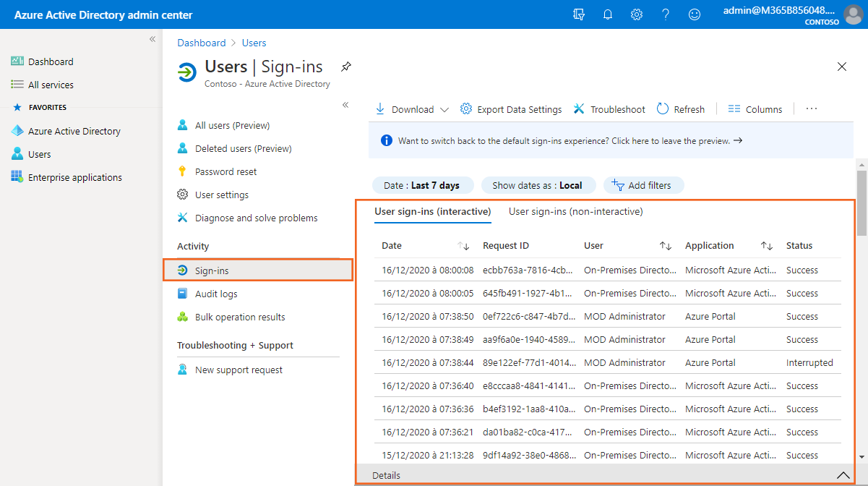
Task: Open the Date: Last 7 days filter
Action: [422, 185]
